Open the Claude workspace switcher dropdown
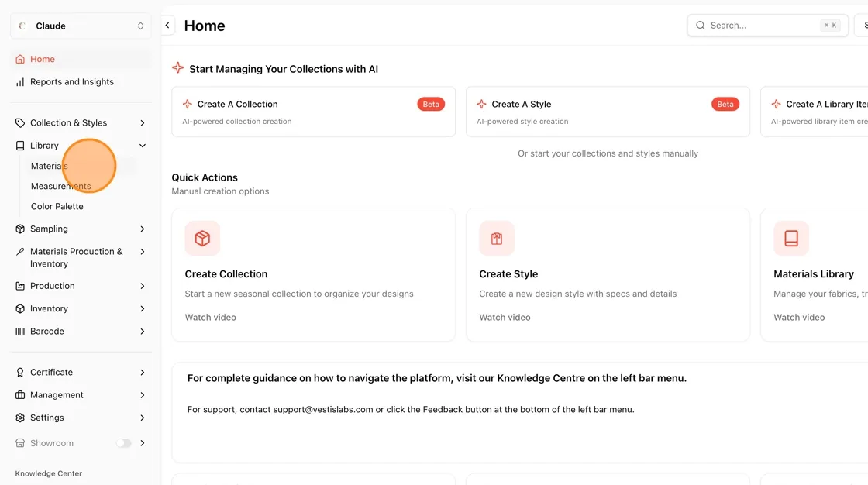 pyautogui.click(x=81, y=26)
